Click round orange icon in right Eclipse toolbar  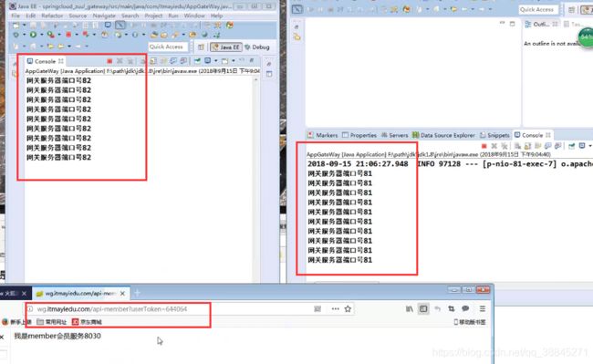(407, 9)
